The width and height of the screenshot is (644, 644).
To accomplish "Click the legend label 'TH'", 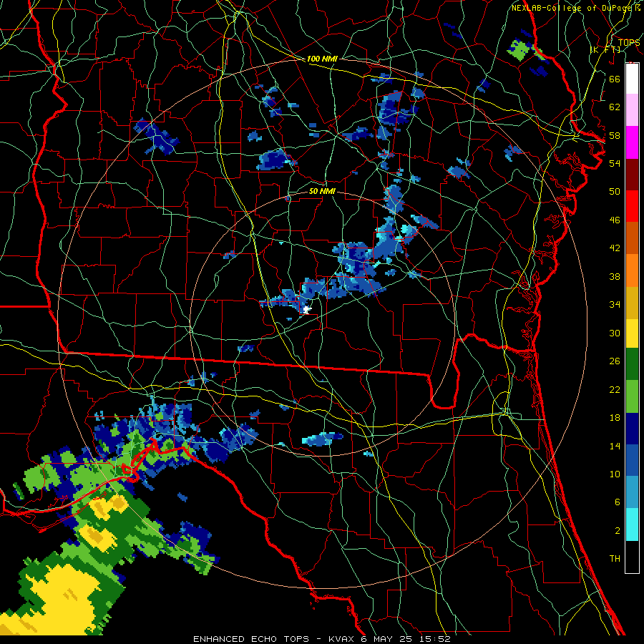I will 615,559.
